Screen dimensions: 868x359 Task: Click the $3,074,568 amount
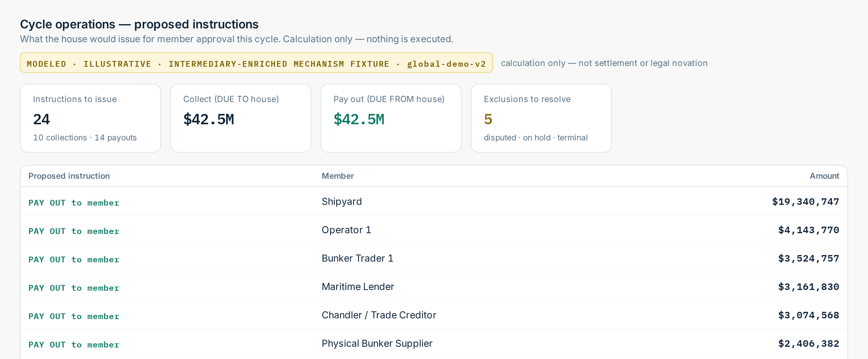click(x=809, y=315)
